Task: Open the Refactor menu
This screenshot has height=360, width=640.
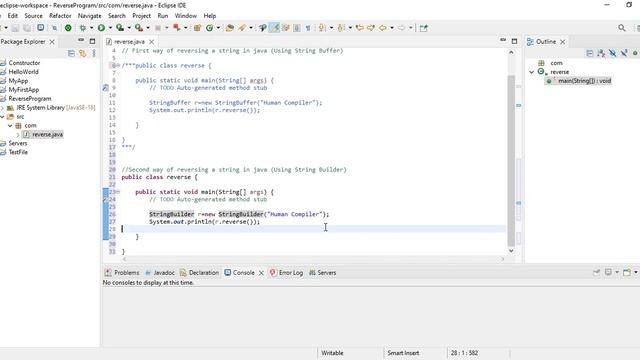Action: point(60,16)
